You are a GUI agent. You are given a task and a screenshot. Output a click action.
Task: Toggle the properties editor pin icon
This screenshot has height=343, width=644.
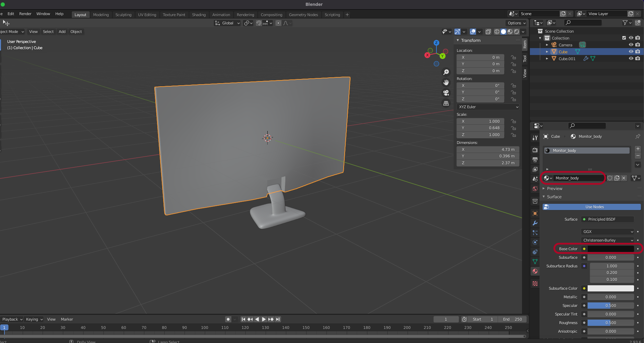click(637, 136)
